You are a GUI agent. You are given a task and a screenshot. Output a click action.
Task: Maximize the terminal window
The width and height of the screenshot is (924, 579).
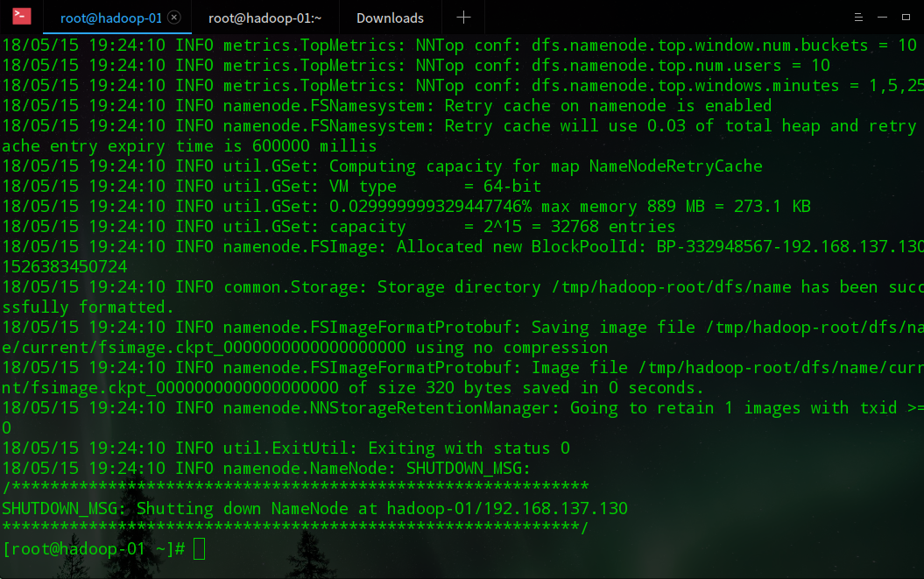coord(906,18)
